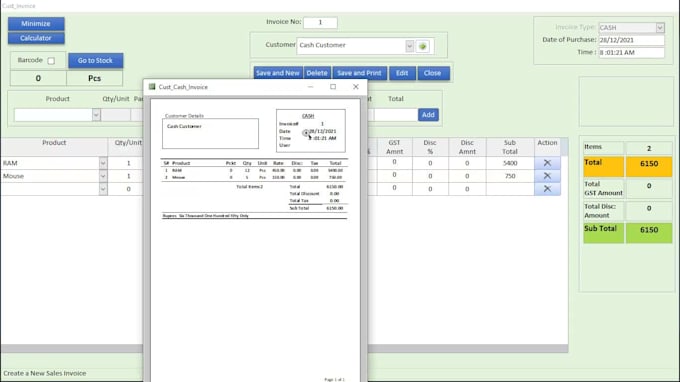Open the Calculator
680x382 pixels.
(x=36, y=38)
